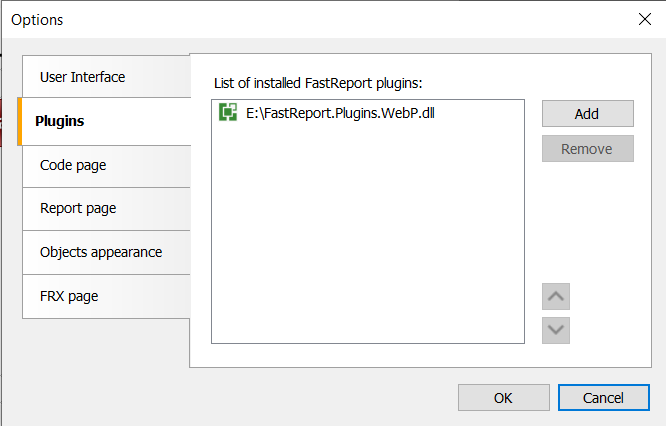The width and height of the screenshot is (666, 426).
Task: Close the Options dialog with X
Action: tap(644, 19)
